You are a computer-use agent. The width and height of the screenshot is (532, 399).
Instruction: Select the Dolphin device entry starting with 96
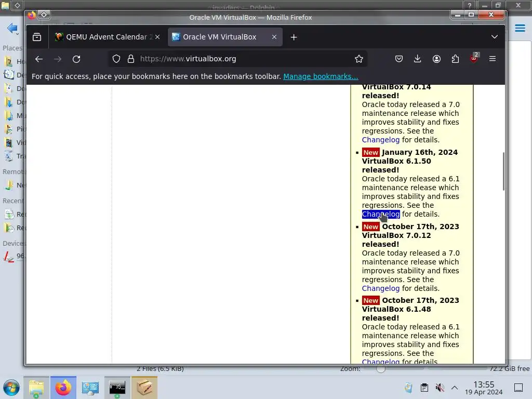click(14, 256)
